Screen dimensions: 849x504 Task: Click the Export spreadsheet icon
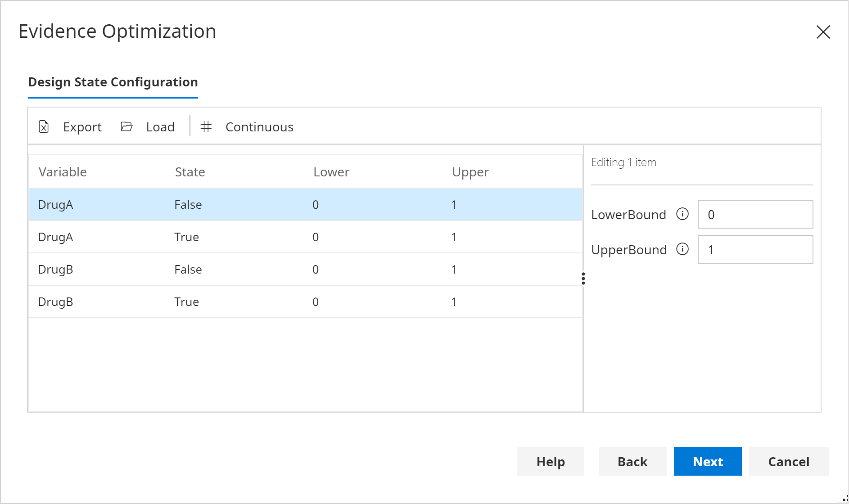tap(43, 126)
